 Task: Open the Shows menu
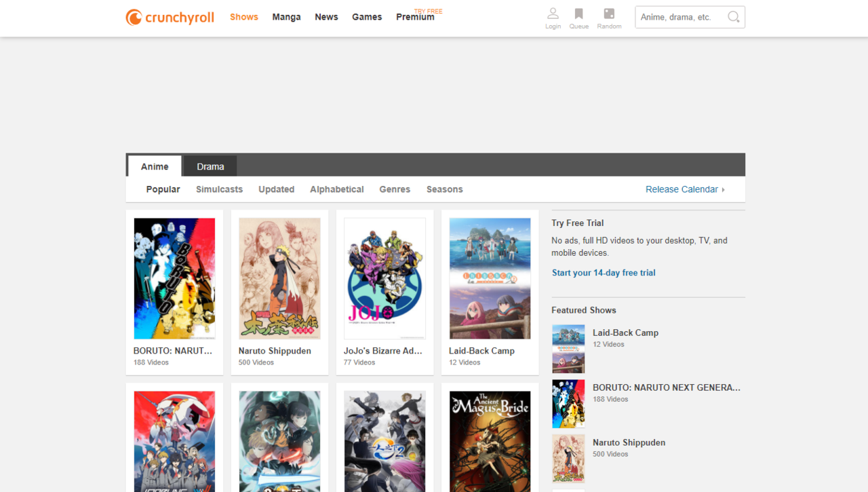(x=244, y=17)
